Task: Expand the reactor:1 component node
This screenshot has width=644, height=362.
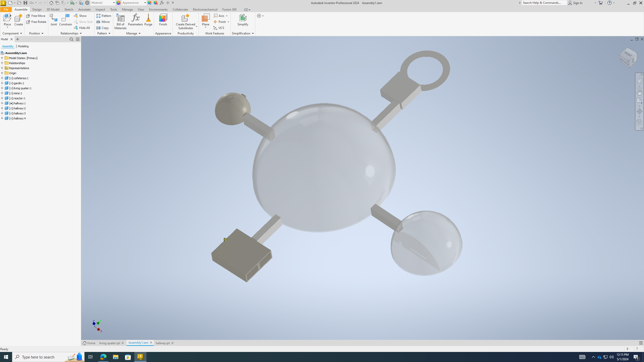Action: (x=2, y=98)
